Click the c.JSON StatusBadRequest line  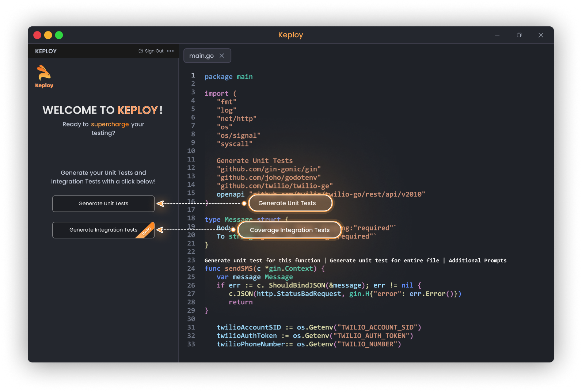point(345,294)
